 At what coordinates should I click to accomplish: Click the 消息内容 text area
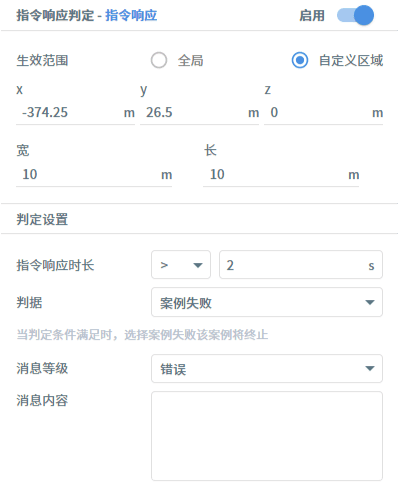click(x=267, y=436)
